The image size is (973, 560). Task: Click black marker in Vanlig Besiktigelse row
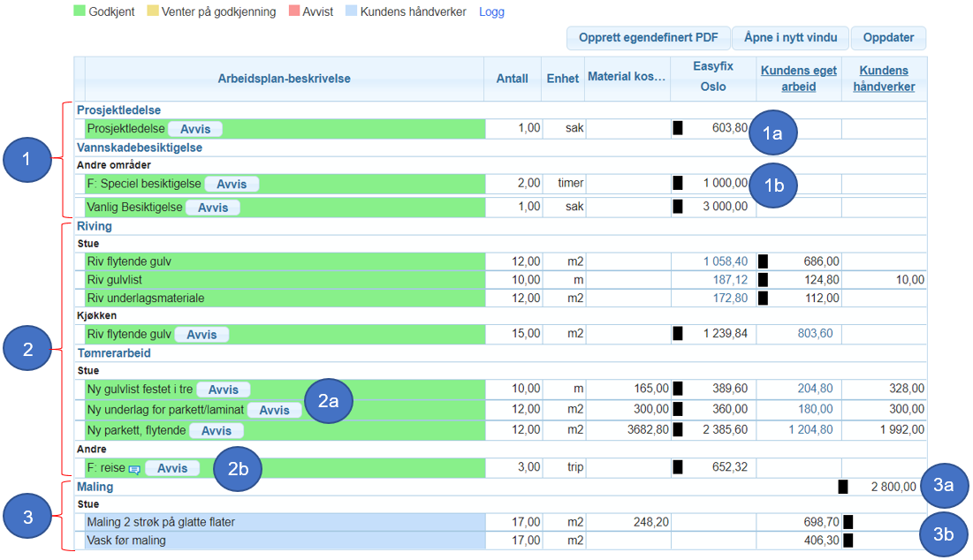pyautogui.click(x=678, y=207)
